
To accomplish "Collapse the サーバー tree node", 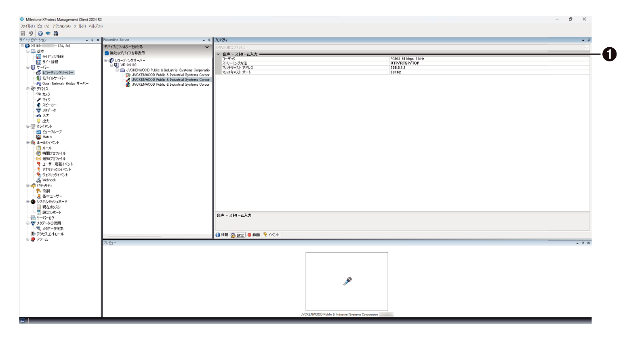I will pos(28,68).
